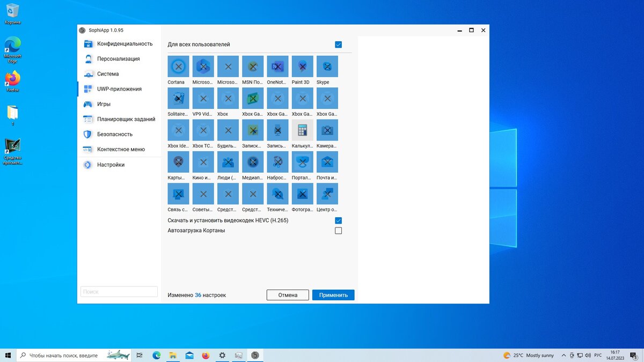Toggle the Техническая поддержка app tile
The image size is (644, 362).
[277, 194]
